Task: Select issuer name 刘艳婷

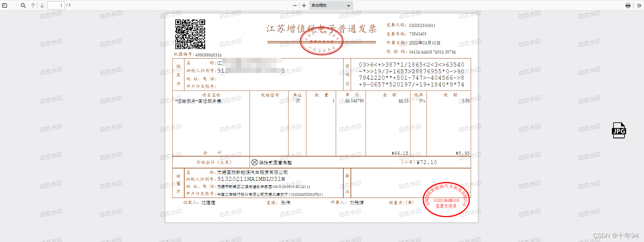Action: coord(357,203)
